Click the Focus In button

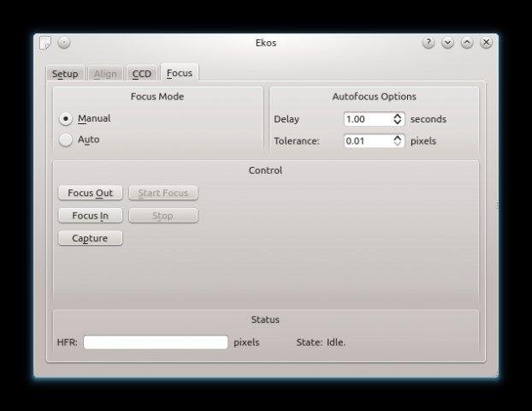(91, 216)
